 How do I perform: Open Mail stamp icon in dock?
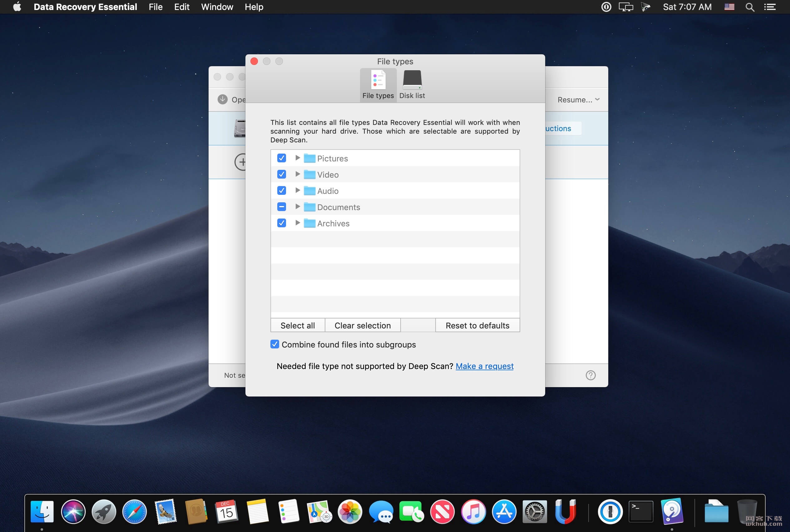[165, 512]
